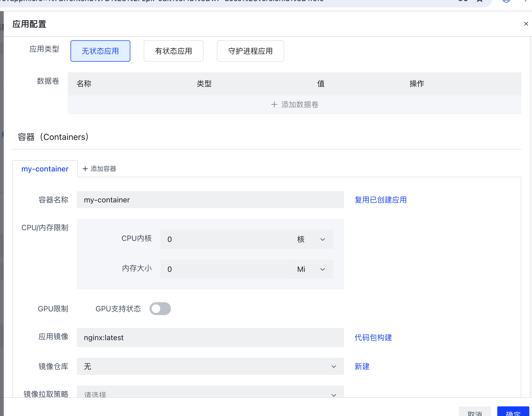Click the 值 column header in 数据卷 table
The image size is (532, 416).
(x=321, y=84)
